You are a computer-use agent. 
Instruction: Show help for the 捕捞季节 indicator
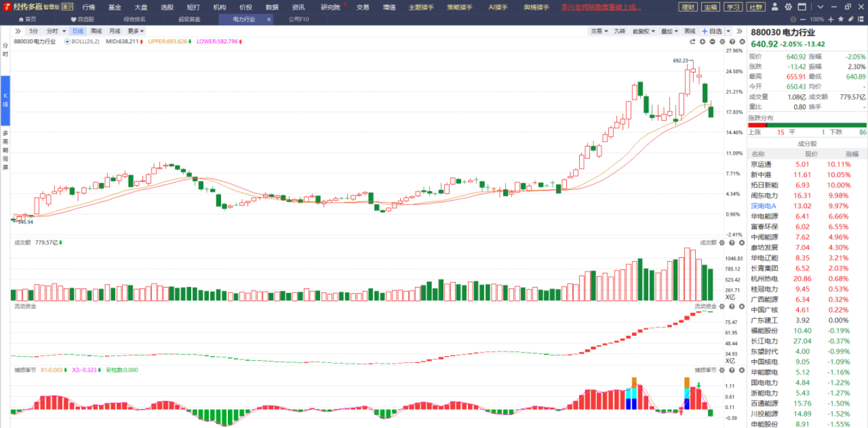732,370
